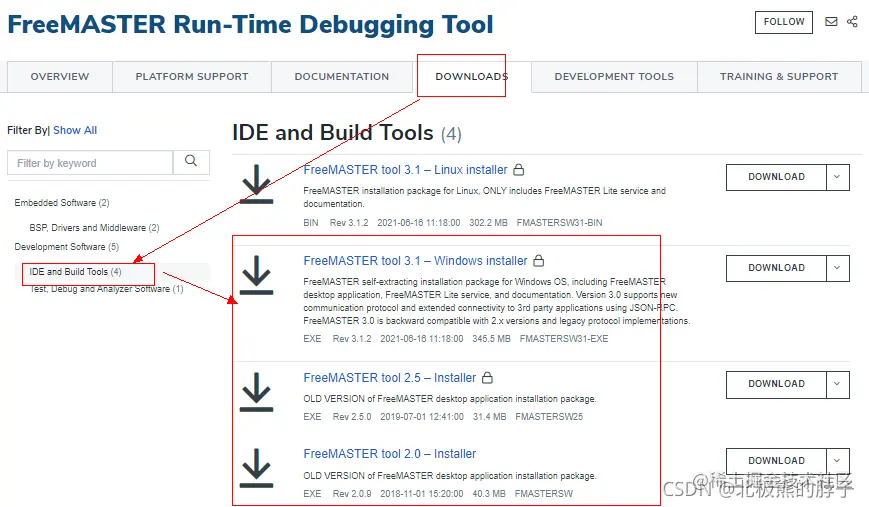Expand the Windows installer download dropdown arrow
869x507 pixels.
click(837, 268)
